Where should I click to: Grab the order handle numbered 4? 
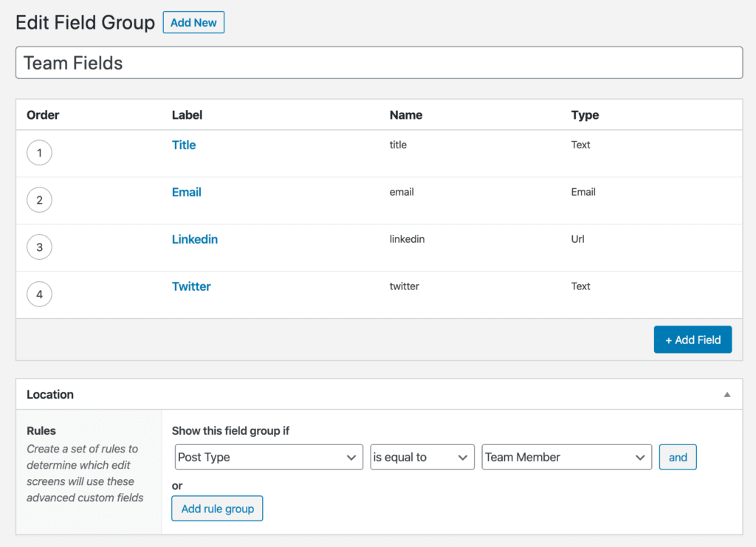pyautogui.click(x=40, y=295)
